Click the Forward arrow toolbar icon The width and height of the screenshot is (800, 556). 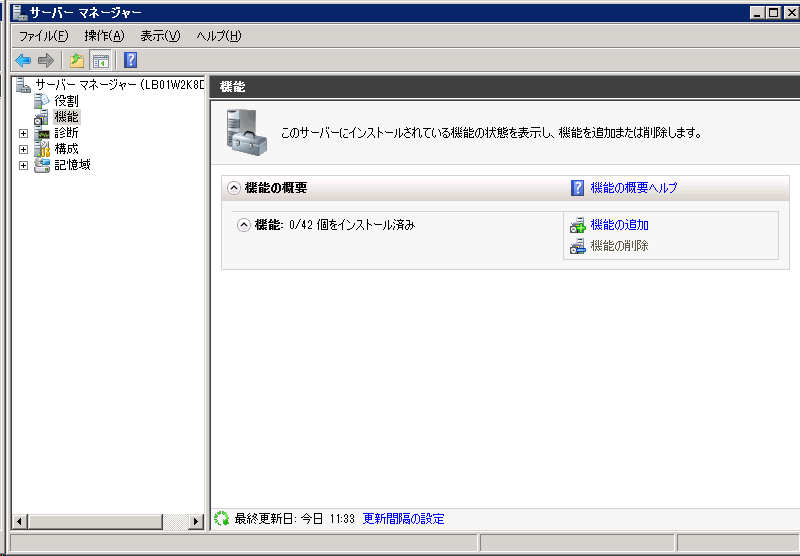[46, 60]
